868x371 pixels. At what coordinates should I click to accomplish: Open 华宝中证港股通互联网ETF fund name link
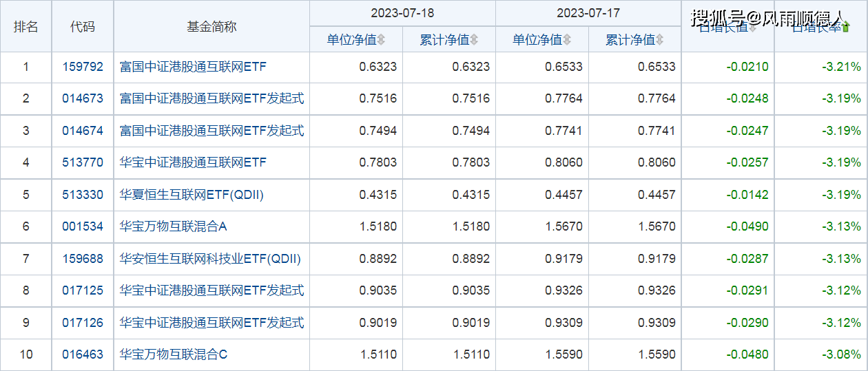[193, 162]
